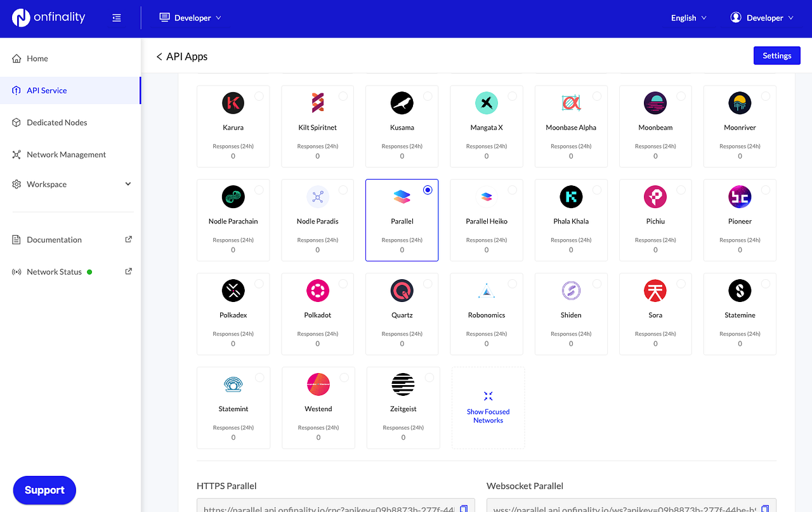Click the Sora network name label

pyautogui.click(x=655, y=315)
